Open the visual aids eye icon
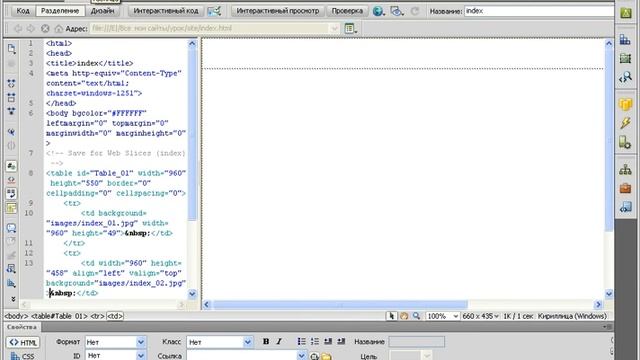The image size is (640, 360). click(x=396, y=11)
